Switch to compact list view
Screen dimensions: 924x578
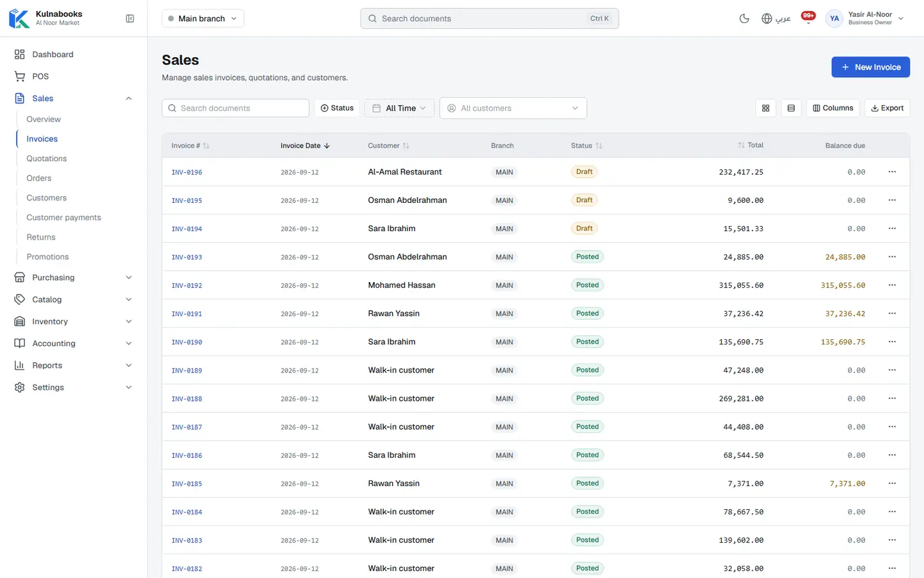point(791,109)
